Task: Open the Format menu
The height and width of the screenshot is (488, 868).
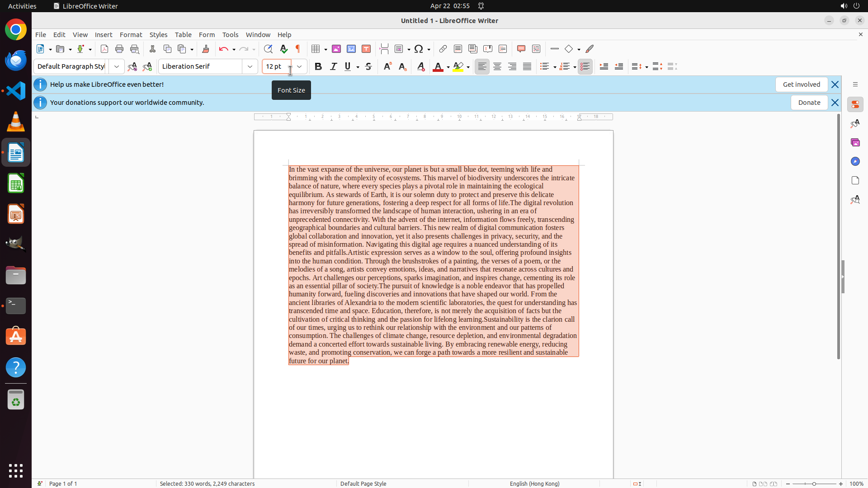Action: point(131,35)
